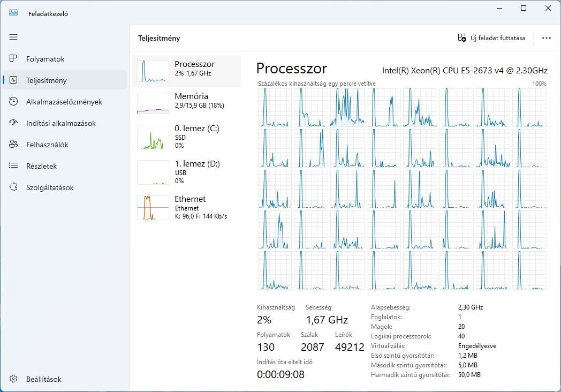Open the three-dot more options menu
Viewport: 561px width, 392px height.
point(547,38)
